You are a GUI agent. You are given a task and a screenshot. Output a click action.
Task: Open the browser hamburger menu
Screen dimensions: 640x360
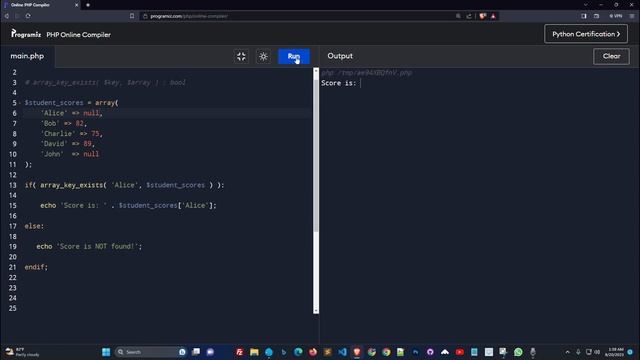(x=632, y=16)
